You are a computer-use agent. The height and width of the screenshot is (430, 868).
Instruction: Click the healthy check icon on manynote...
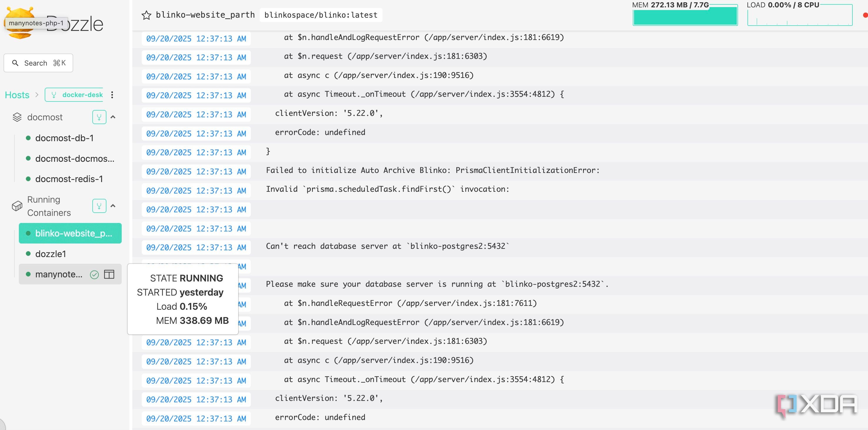point(94,275)
